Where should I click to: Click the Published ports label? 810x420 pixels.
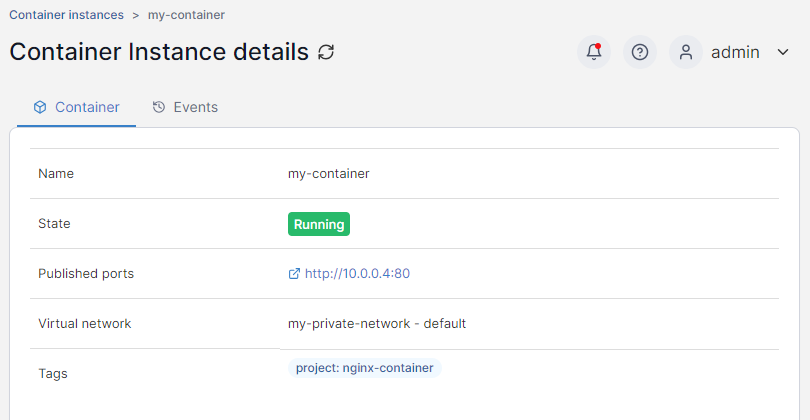86,273
